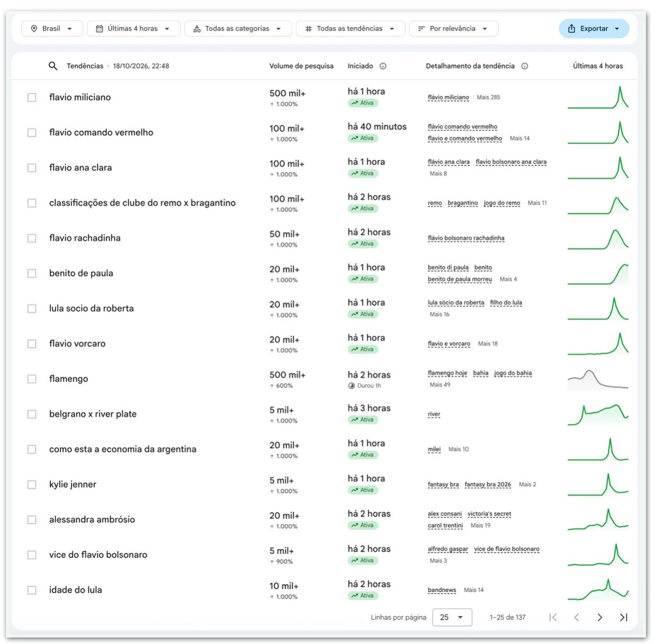
Task: Open flávio miliciano breakdown link
Action: (x=448, y=97)
